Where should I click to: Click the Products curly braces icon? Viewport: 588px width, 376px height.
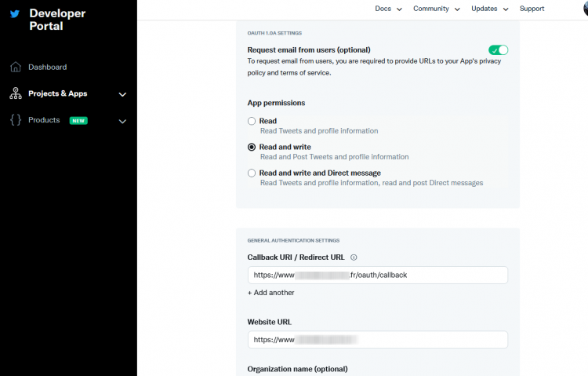(16, 120)
